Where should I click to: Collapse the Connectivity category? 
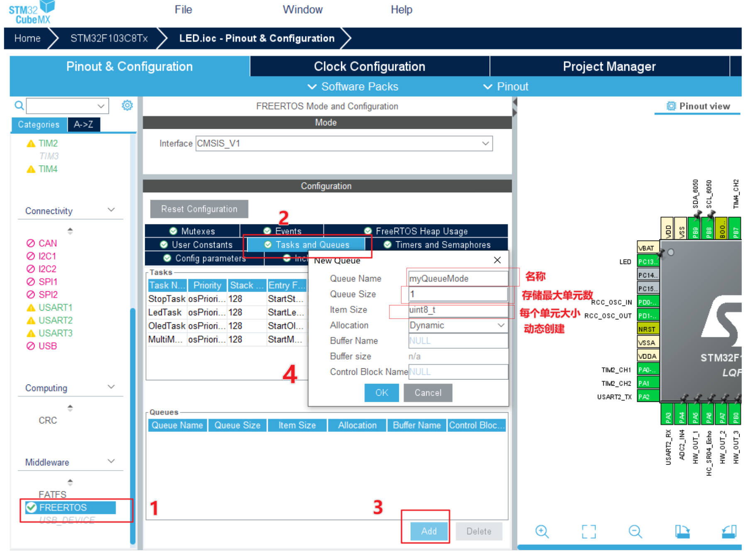click(111, 210)
